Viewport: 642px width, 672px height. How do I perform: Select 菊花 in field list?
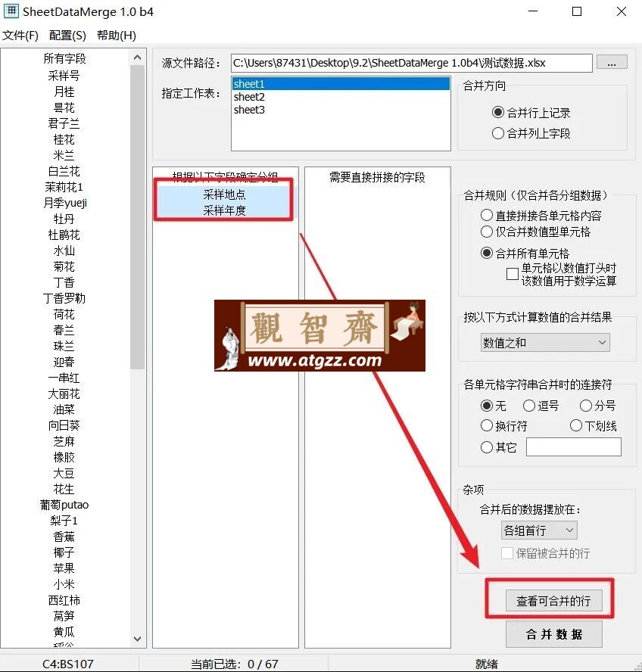(x=64, y=266)
